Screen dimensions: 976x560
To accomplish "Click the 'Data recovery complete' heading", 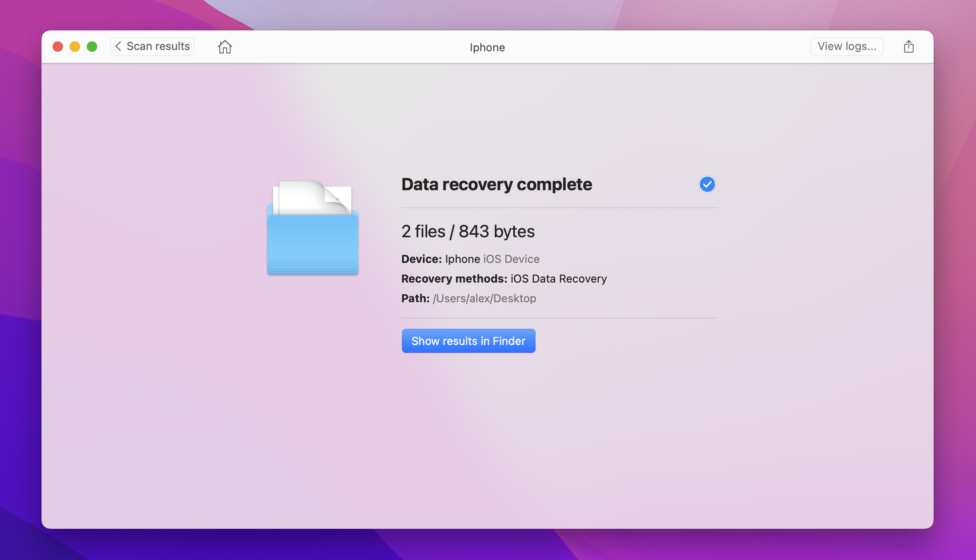I will [x=497, y=184].
